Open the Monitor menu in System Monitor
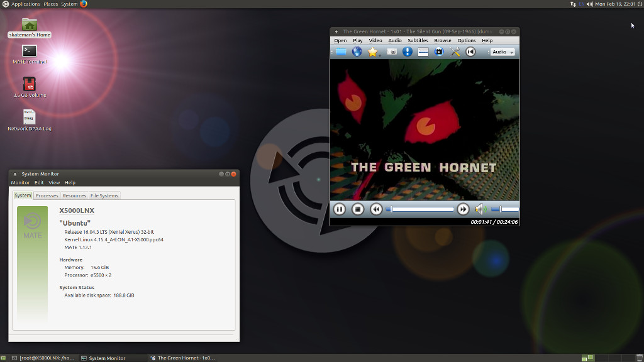Viewport: 644px width, 362px height. pos(20,183)
